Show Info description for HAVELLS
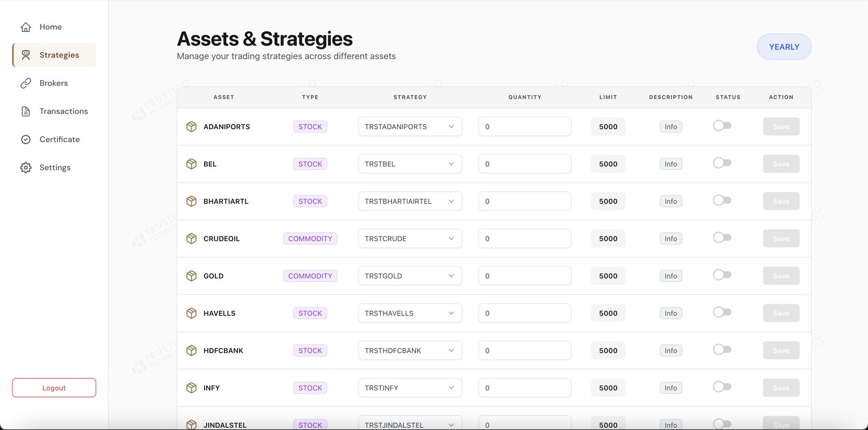868x430 pixels. (x=671, y=313)
